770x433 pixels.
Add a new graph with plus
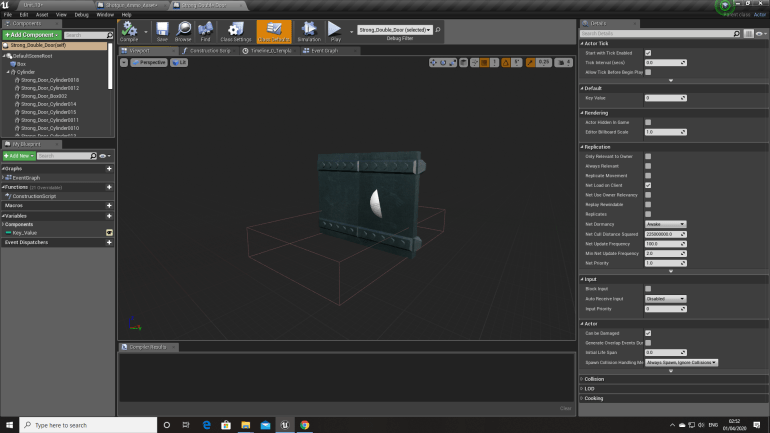point(109,168)
